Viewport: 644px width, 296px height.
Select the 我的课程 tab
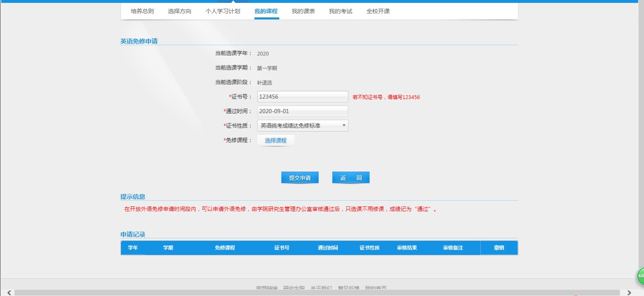tap(266, 11)
